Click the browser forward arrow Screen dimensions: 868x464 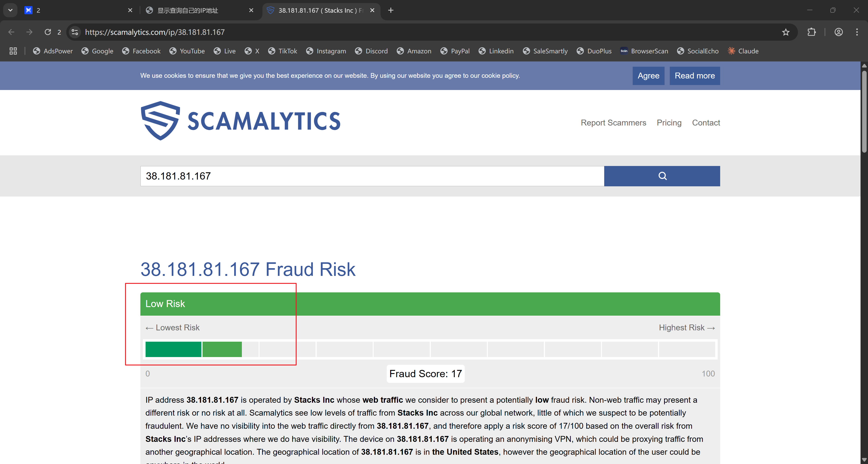pyautogui.click(x=29, y=32)
